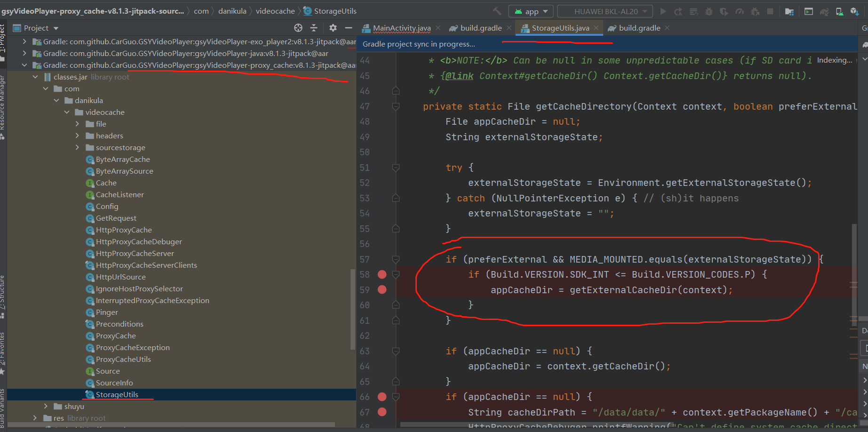Open the app run configuration dropdown

coord(531,10)
